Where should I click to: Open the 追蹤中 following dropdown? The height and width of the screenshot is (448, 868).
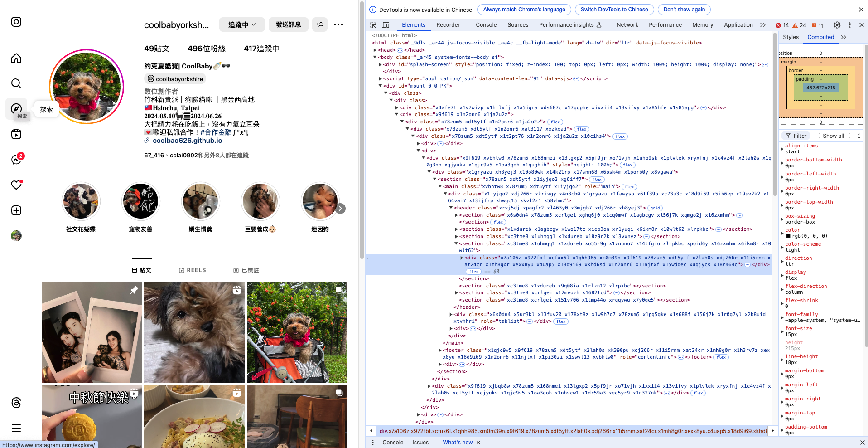click(242, 24)
